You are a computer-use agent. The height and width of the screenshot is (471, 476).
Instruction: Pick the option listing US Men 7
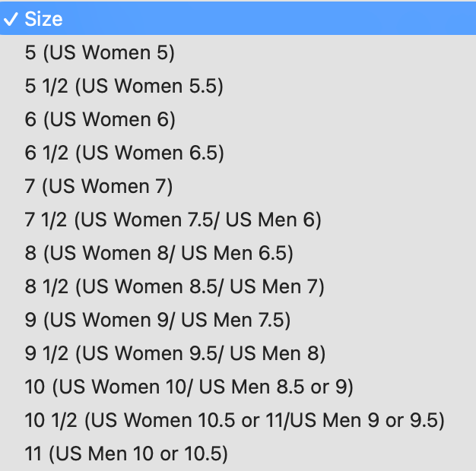pos(174,287)
